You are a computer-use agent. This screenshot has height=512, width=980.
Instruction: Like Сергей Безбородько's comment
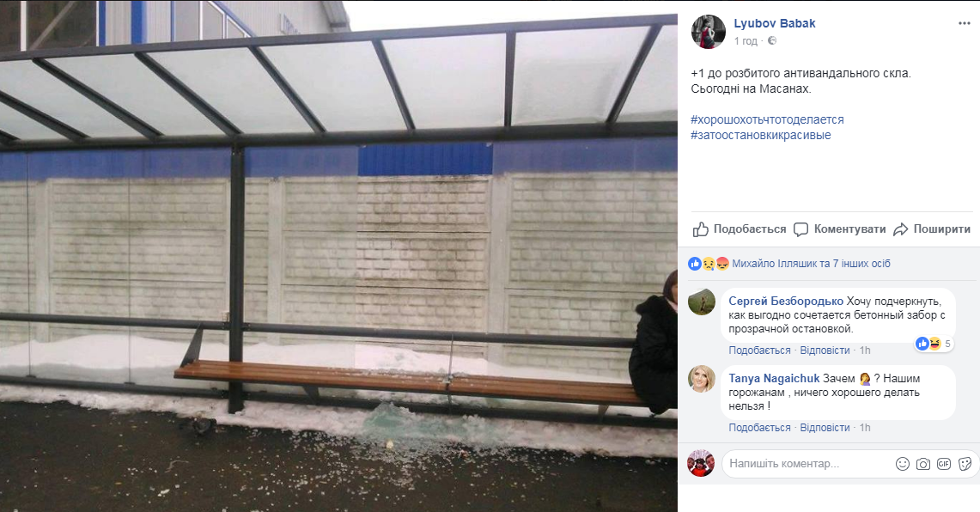point(759,350)
